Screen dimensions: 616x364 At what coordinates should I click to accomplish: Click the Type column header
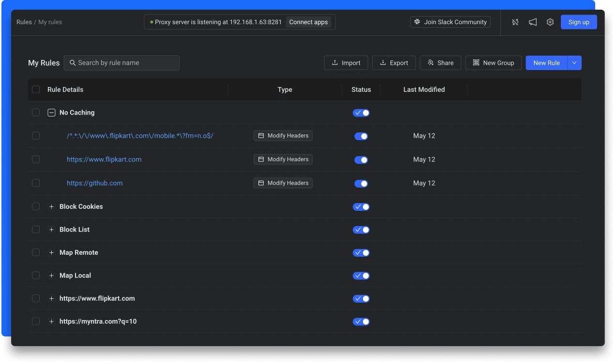pos(285,89)
